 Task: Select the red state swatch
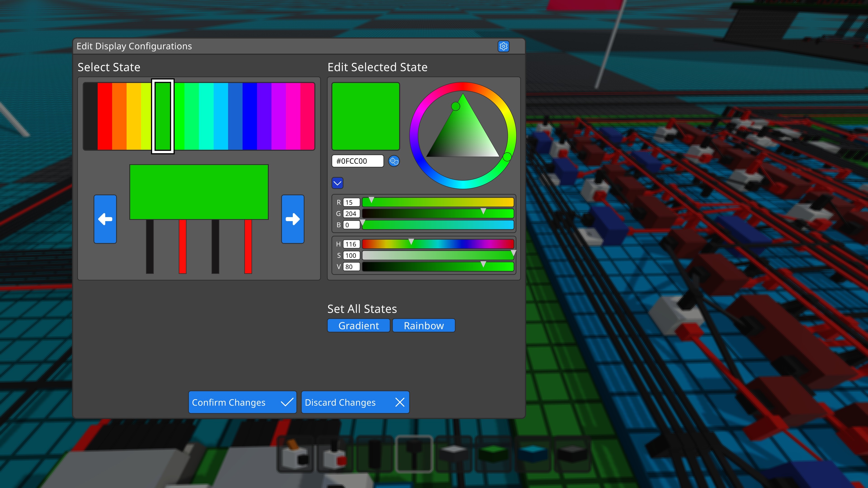(105, 116)
